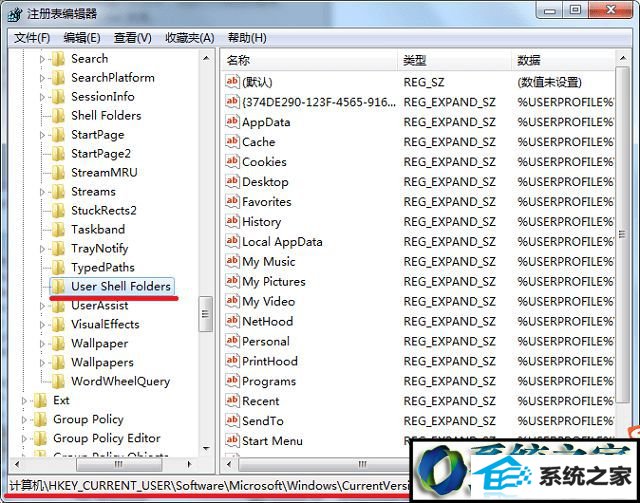Click the User Shell Folders folder icon

click(x=58, y=287)
